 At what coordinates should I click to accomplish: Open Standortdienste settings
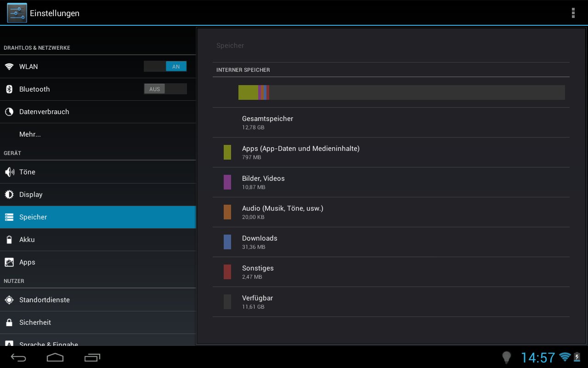coord(98,300)
